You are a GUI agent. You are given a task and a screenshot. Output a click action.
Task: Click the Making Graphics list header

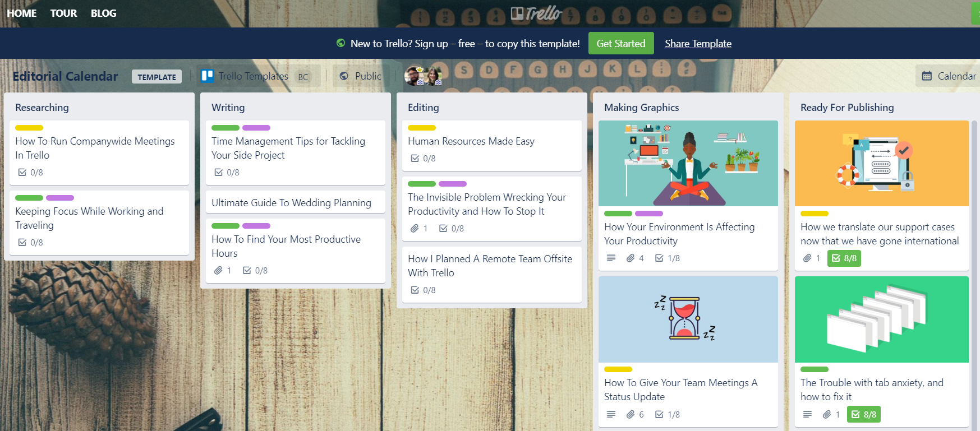(x=642, y=108)
